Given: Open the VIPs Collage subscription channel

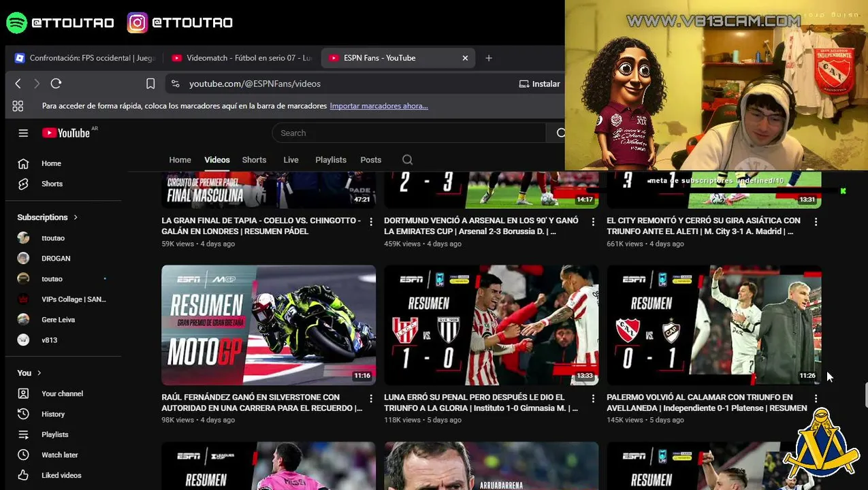Looking at the screenshot, I should 74,299.
